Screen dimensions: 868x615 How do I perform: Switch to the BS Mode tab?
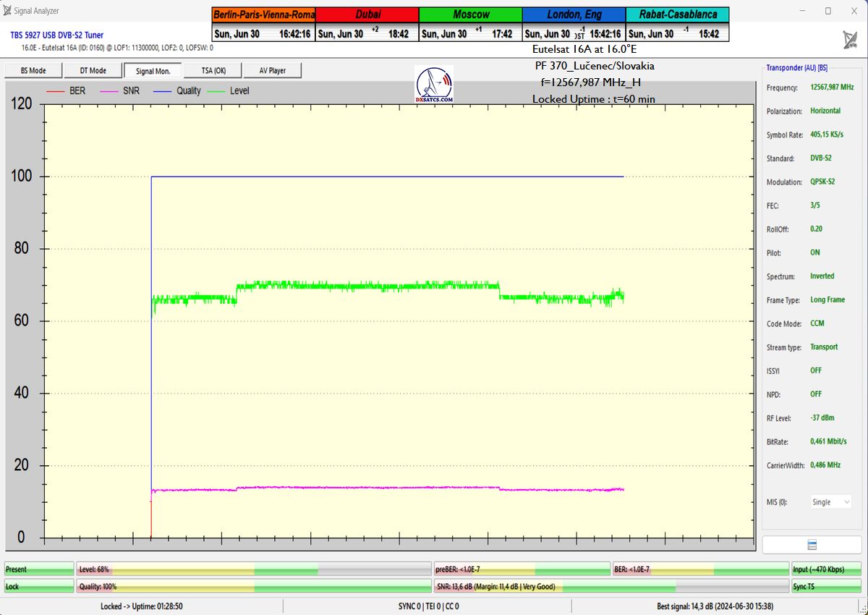(33, 70)
